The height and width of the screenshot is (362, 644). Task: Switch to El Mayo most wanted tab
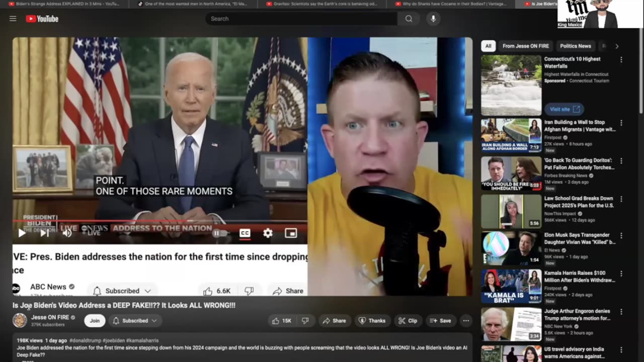192,4
